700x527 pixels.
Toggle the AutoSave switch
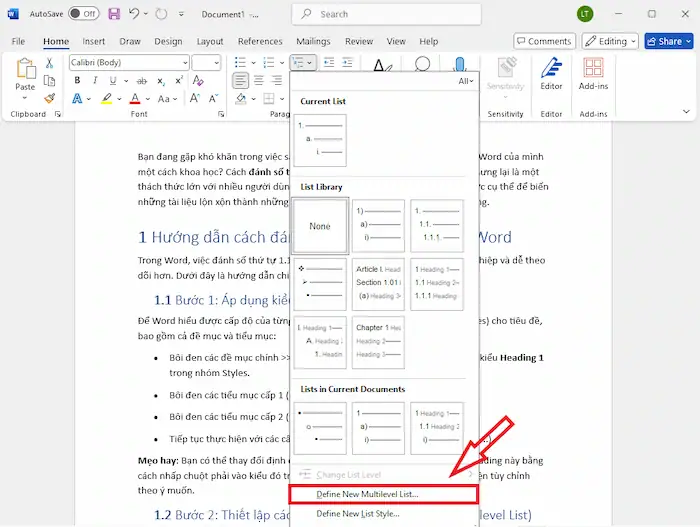tap(84, 14)
